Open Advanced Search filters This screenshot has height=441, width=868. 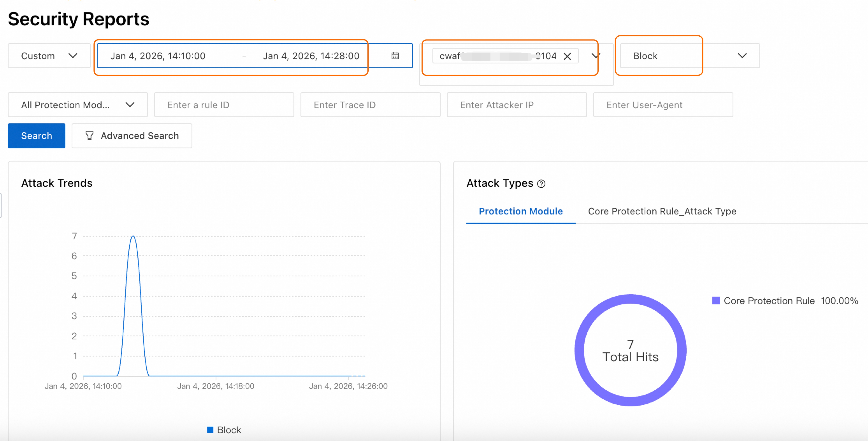click(x=132, y=136)
